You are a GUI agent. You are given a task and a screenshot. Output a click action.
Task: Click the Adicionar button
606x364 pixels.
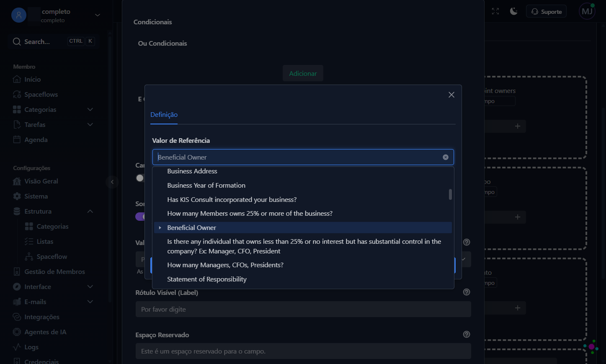(303, 73)
